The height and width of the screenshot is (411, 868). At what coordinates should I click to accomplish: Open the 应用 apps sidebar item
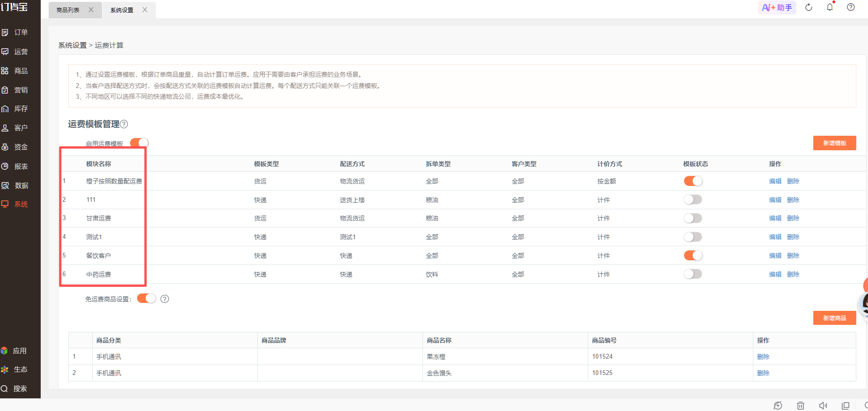14,351
